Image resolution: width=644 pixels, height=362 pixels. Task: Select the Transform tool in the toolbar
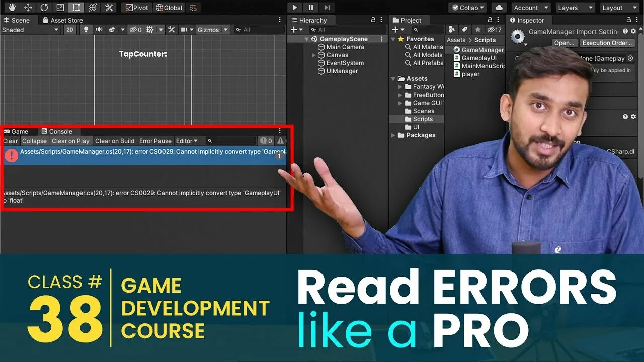click(93, 8)
